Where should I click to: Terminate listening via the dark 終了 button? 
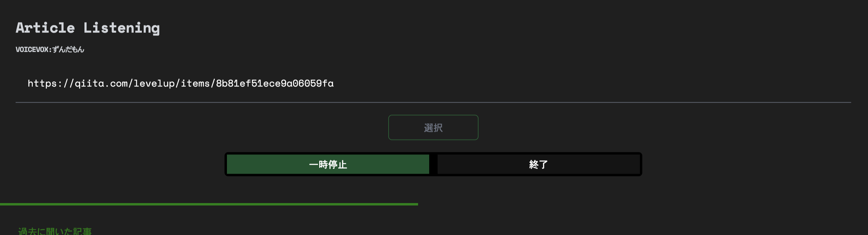(x=538, y=164)
